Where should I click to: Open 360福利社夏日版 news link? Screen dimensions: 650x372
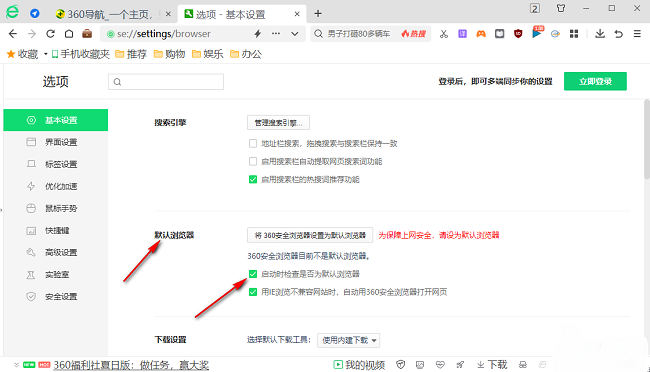131,365
